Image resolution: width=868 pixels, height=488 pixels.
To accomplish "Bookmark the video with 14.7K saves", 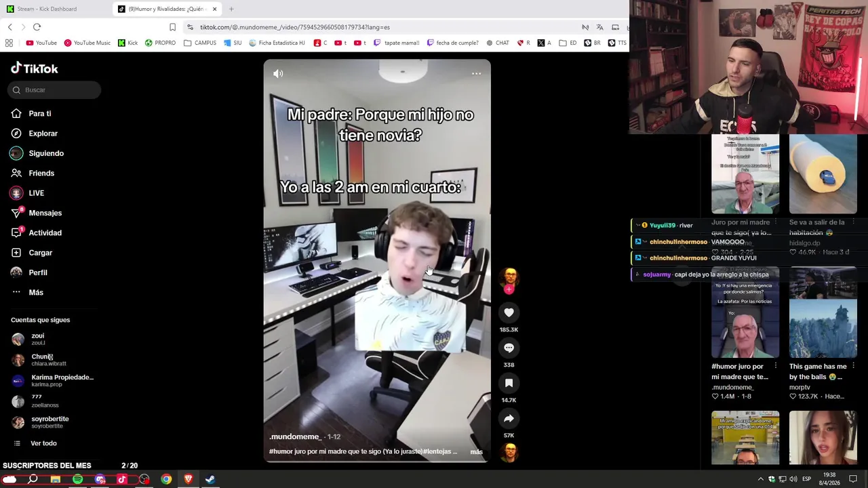I will pyautogui.click(x=509, y=383).
